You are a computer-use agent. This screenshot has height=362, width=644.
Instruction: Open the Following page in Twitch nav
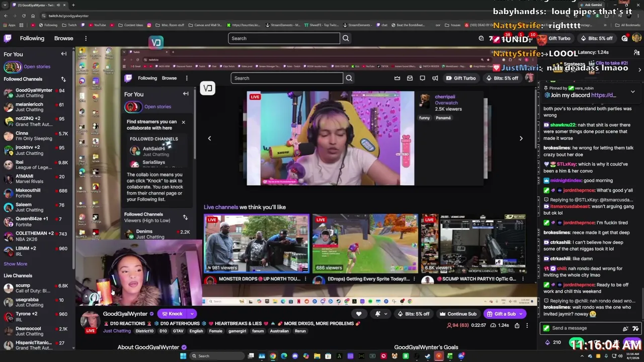click(32, 38)
